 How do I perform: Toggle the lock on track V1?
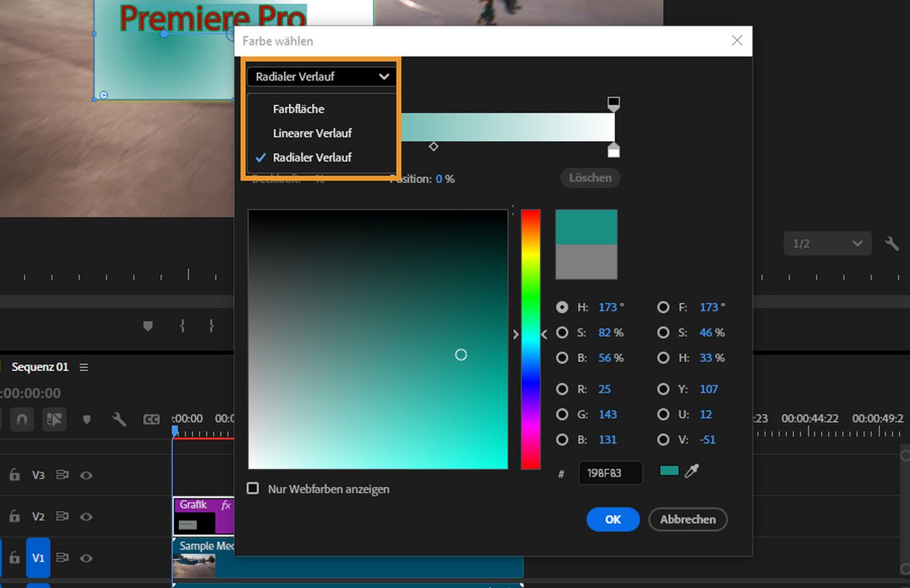pyautogui.click(x=14, y=558)
